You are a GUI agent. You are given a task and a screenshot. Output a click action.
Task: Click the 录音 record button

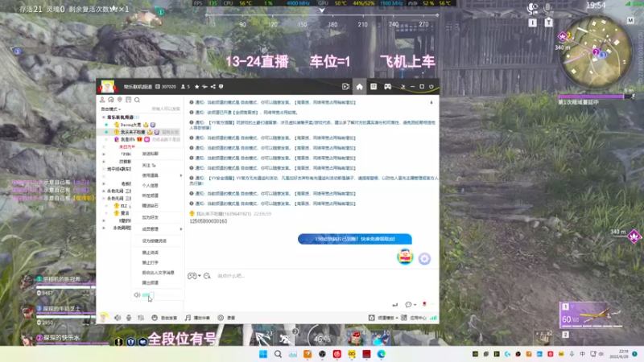point(226,318)
